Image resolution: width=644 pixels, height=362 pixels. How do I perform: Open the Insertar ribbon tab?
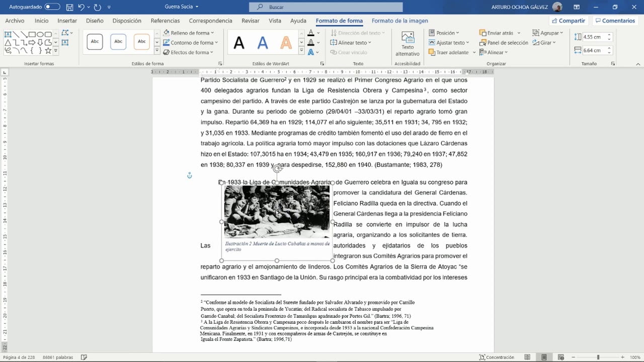pyautogui.click(x=67, y=21)
